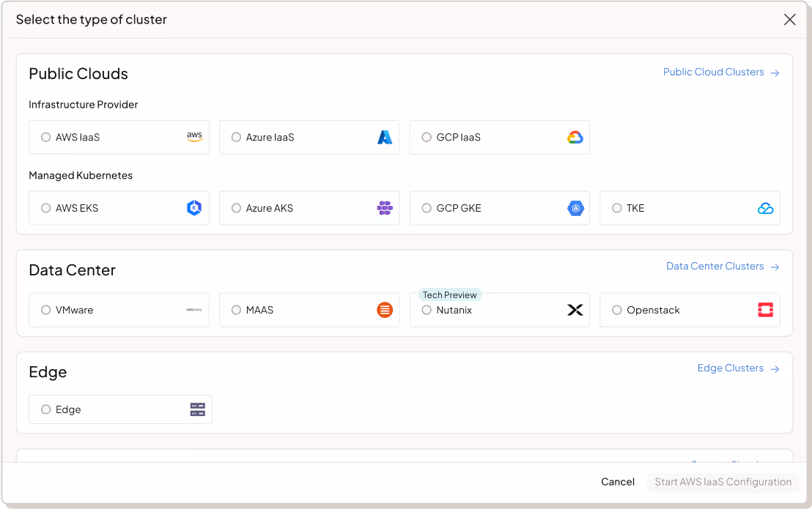The image size is (812, 509).
Task: Close the cluster type dialog
Action: (x=790, y=20)
